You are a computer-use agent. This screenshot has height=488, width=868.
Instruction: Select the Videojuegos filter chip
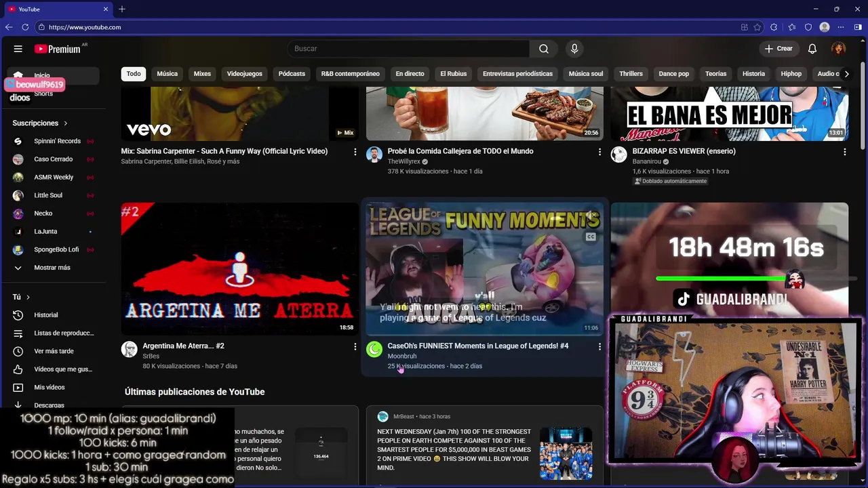point(245,74)
